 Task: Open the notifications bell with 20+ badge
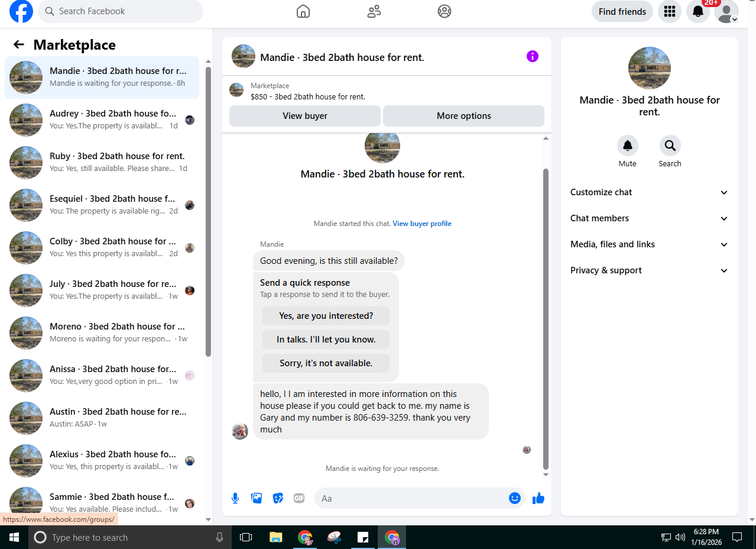(698, 11)
